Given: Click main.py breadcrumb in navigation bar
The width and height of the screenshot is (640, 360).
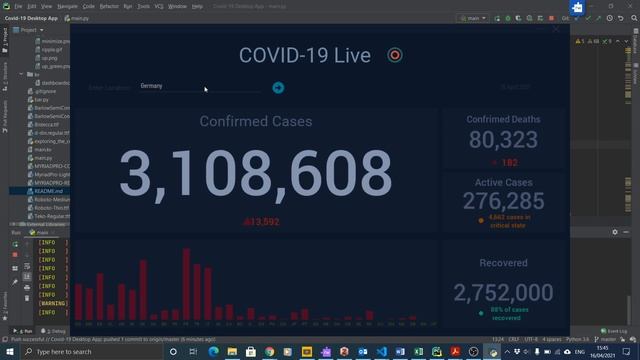Looking at the screenshot, I should (77, 18).
